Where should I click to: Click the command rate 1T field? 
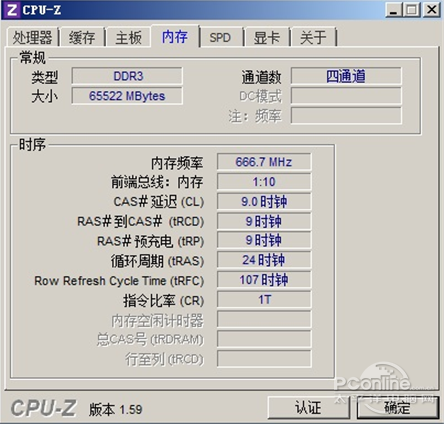pos(264,299)
